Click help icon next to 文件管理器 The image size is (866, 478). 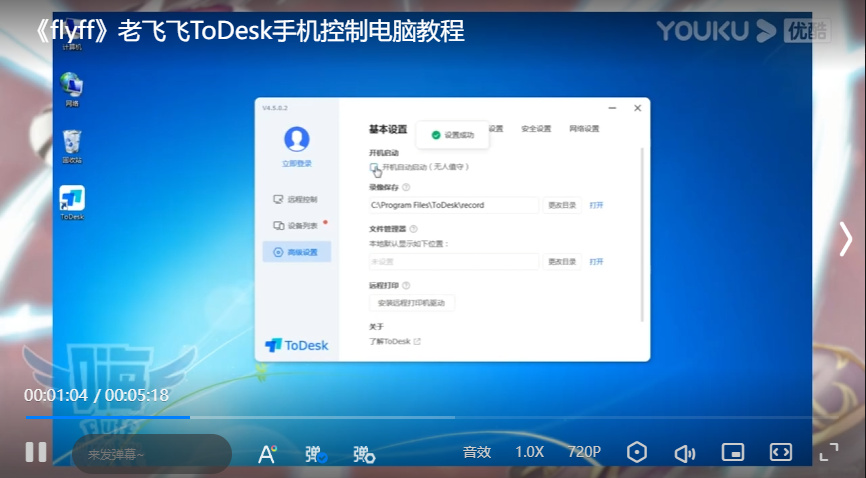[x=413, y=229]
